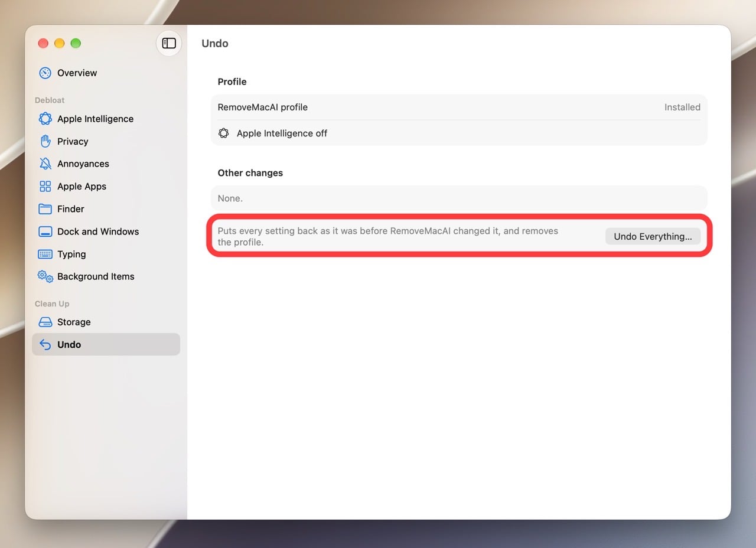Minimize the window with the yellow button
Viewport: 756px width, 548px height.
pos(59,43)
